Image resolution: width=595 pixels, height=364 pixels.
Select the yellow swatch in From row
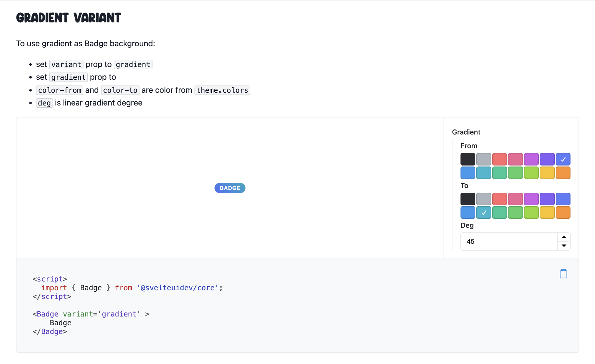point(547,173)
